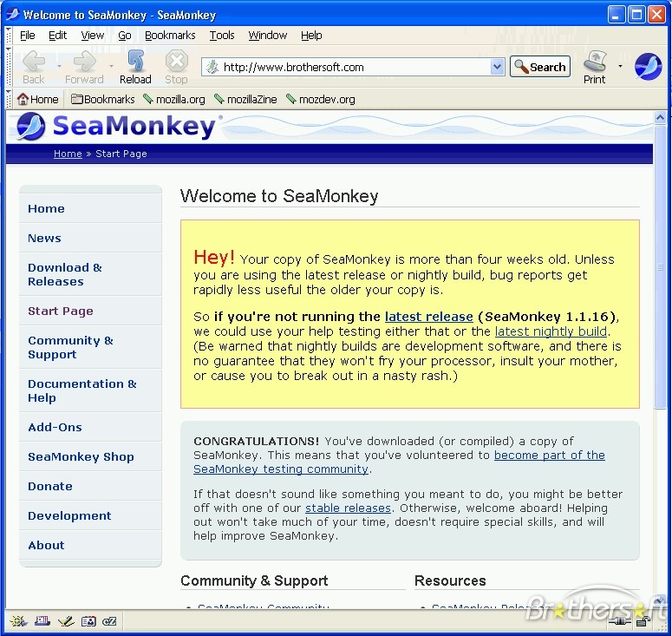Click the Stop loading button
Screen dimensions: 672x636
point(176,67)
